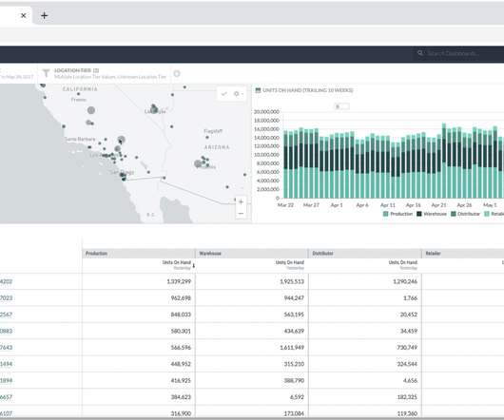Screen dimensions: 504x420
Task: Select Distributor value 1,290,246
Action: (x=405, y=281)
